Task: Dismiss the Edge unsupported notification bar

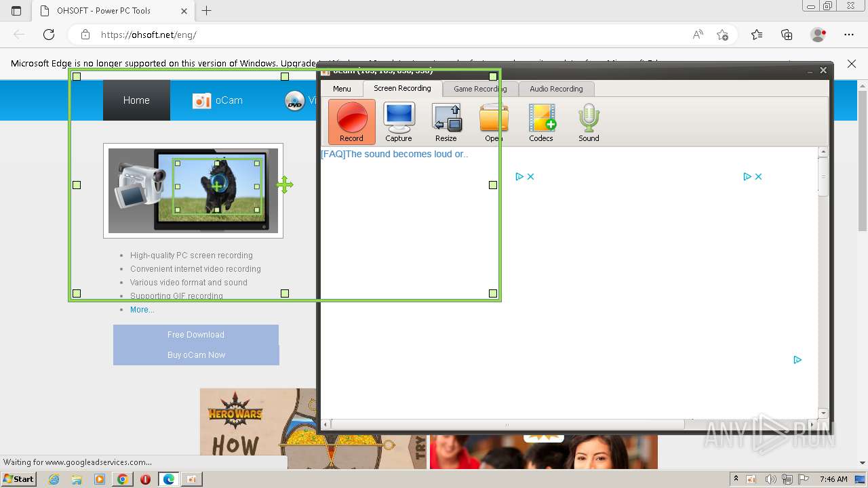Action: 852,64
